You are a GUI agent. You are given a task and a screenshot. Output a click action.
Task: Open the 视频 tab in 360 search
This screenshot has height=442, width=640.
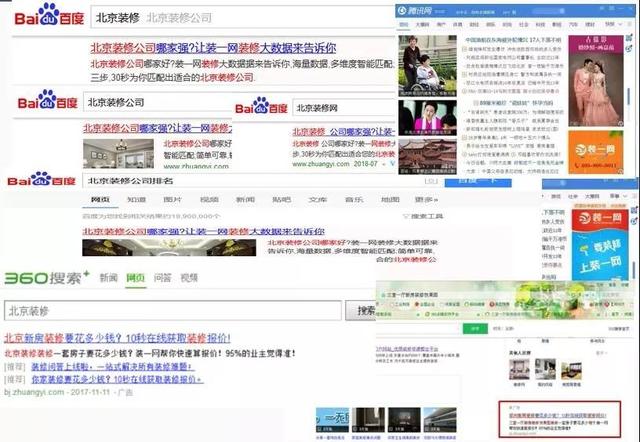pyautogui.click(x=189, y=278)
